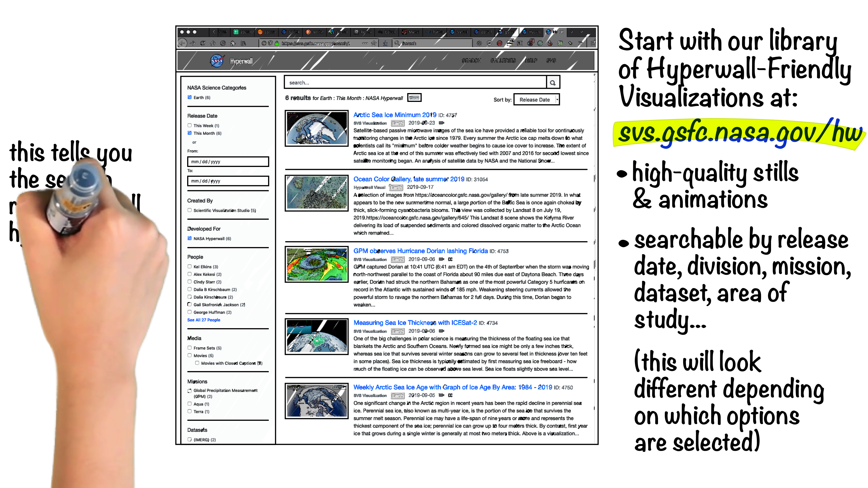Screen dimensions: 868x488
Task: Click the green padlock in the address bar
Action: pos(277,43)
